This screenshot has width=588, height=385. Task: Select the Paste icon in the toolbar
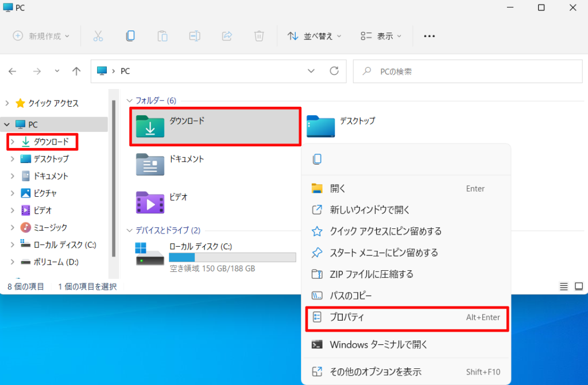pos(163,36)
